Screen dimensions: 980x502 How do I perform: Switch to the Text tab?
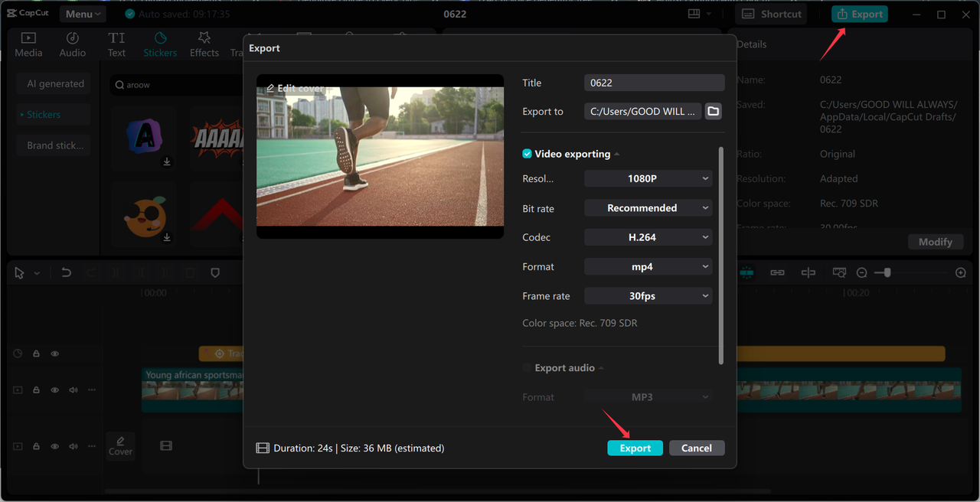pyautogui.click(x=116, y=44)
